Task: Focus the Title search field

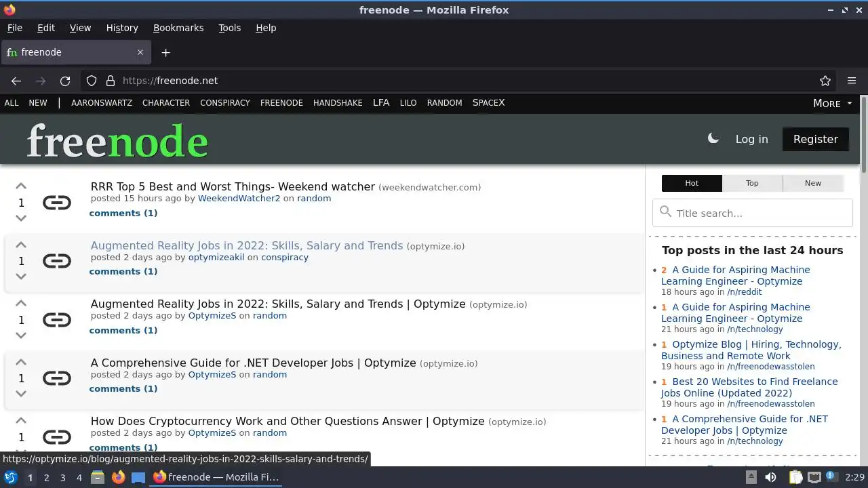Action: [752, 213]
